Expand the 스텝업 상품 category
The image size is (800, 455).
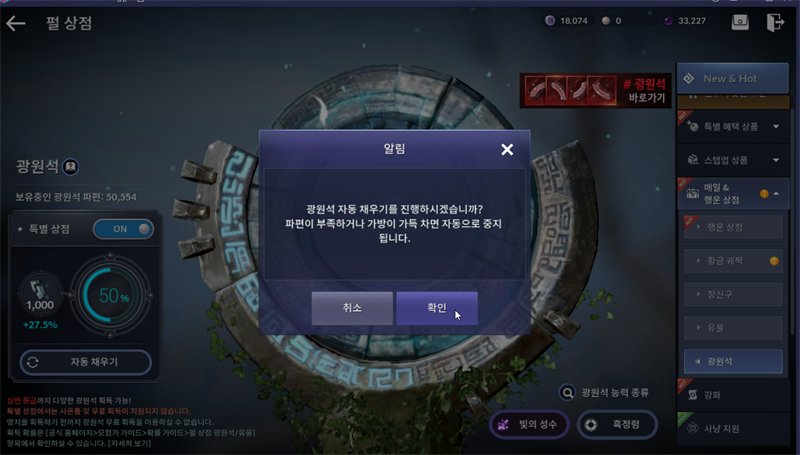point(733,160)
